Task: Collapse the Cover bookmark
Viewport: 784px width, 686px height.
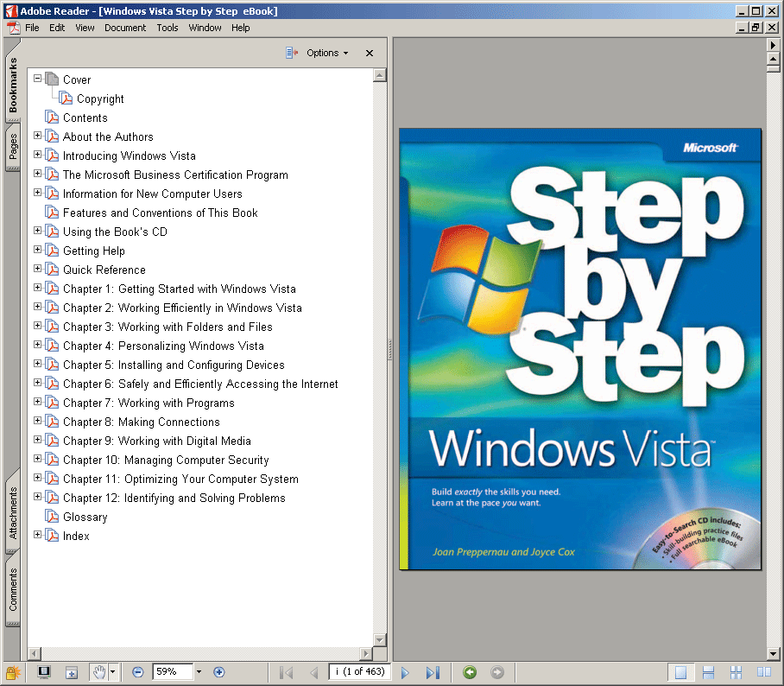Action: (x=37, y=78)
